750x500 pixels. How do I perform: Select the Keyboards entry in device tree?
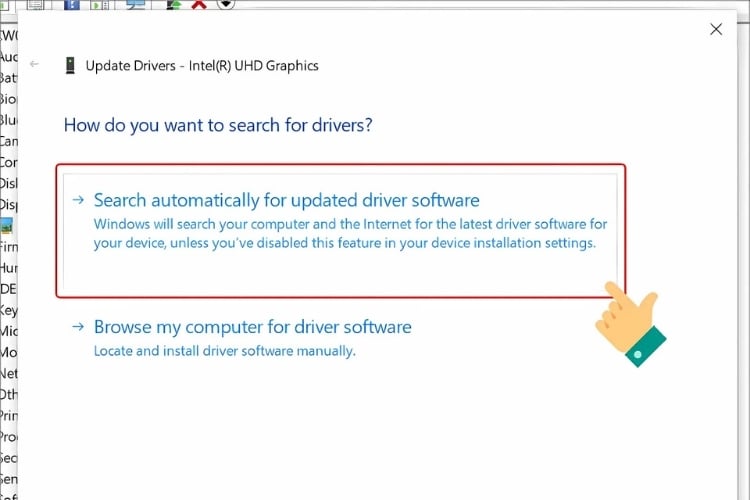pos(8,310)
